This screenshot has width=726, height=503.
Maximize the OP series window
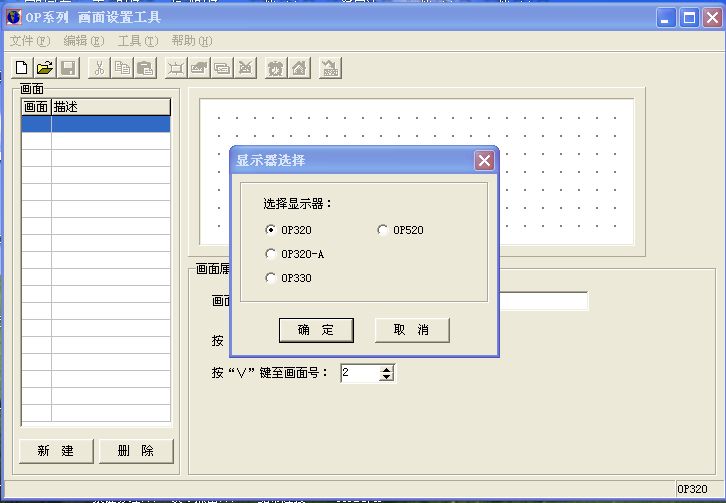[689, 18]
